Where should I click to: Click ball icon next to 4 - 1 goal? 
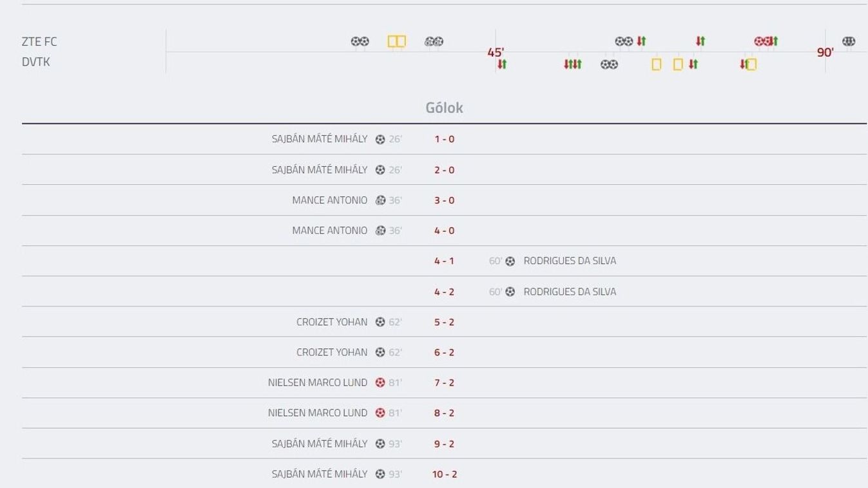(x=510, y=261)
